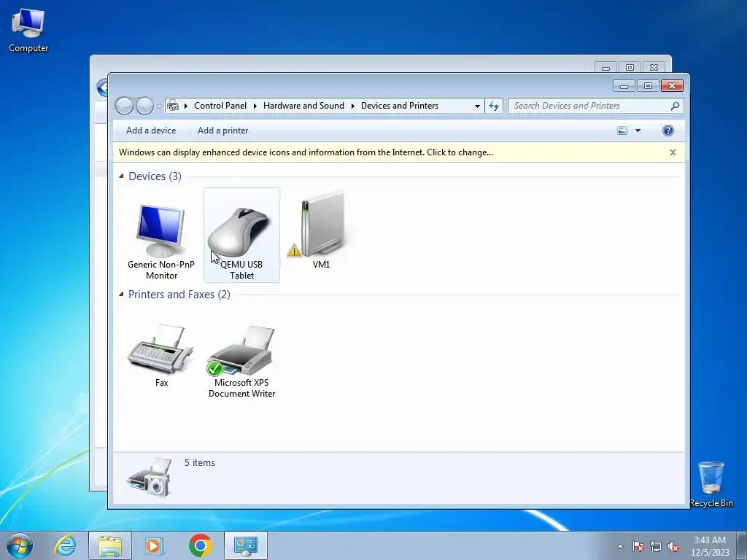Open the Windows Start menu

pos(20,545)
